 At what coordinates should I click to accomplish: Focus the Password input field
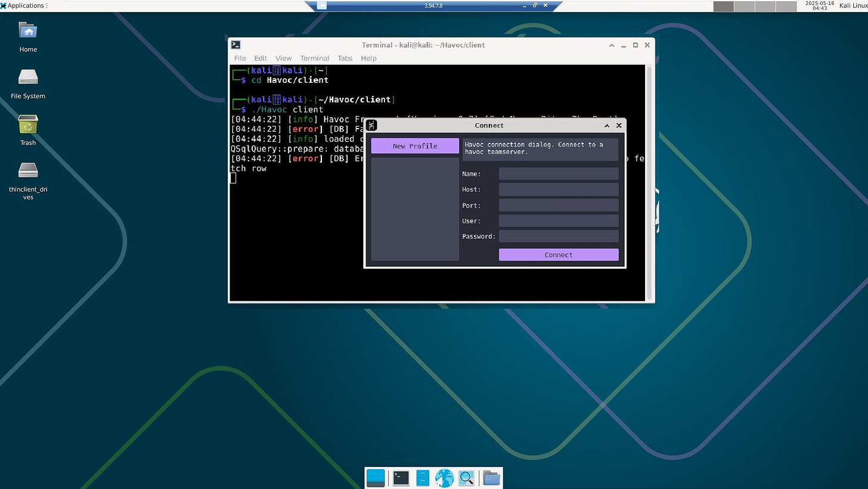tap(559, 236)
